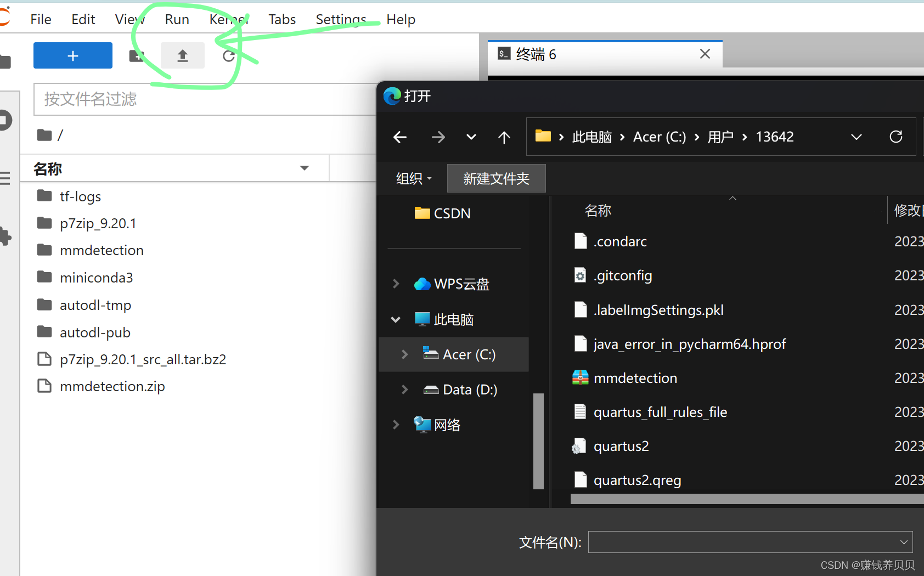Open the file upload icon in JupyterLab

click(183, 55)
